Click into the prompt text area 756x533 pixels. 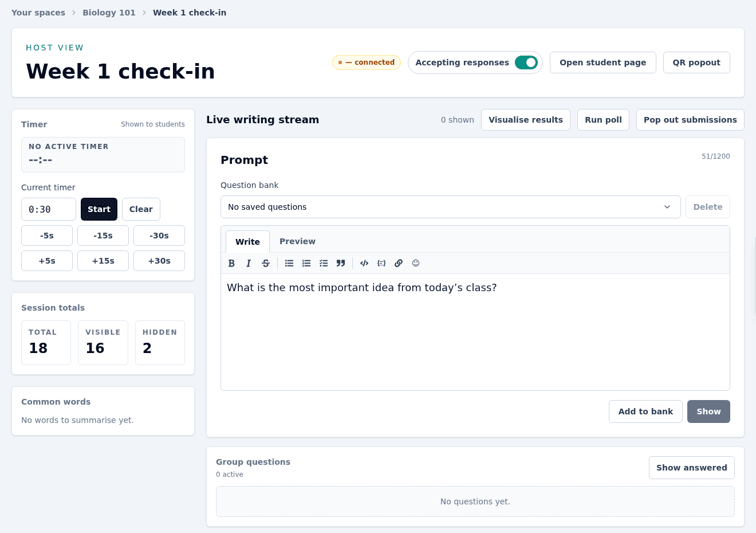475,332
